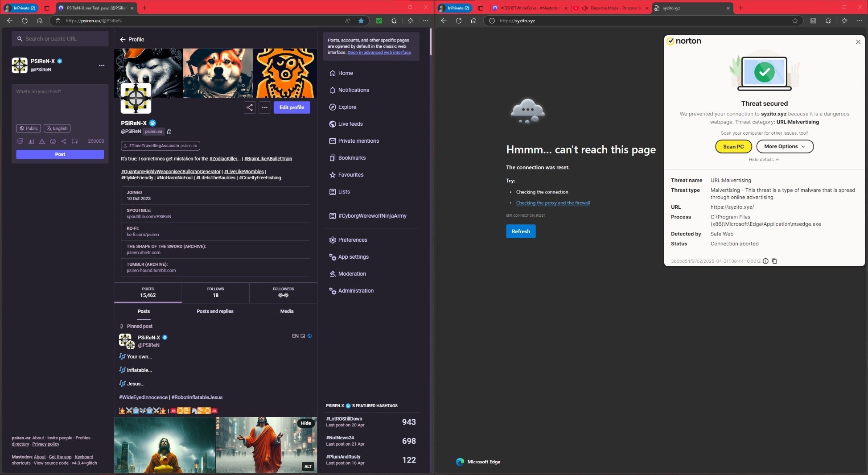Viewport: 868px width, 475px height.
Task: Click Refresh on the error page
Action: [x=521, y=231]
